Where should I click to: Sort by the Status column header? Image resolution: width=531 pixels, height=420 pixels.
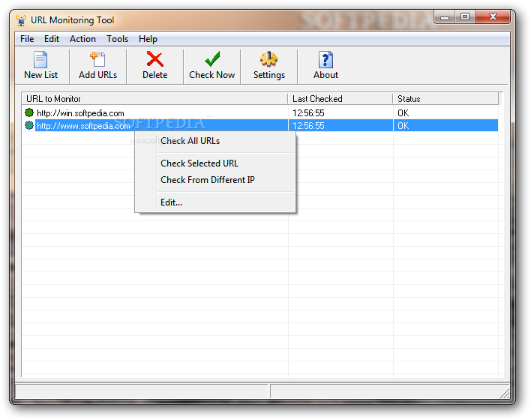coord(445,99)
